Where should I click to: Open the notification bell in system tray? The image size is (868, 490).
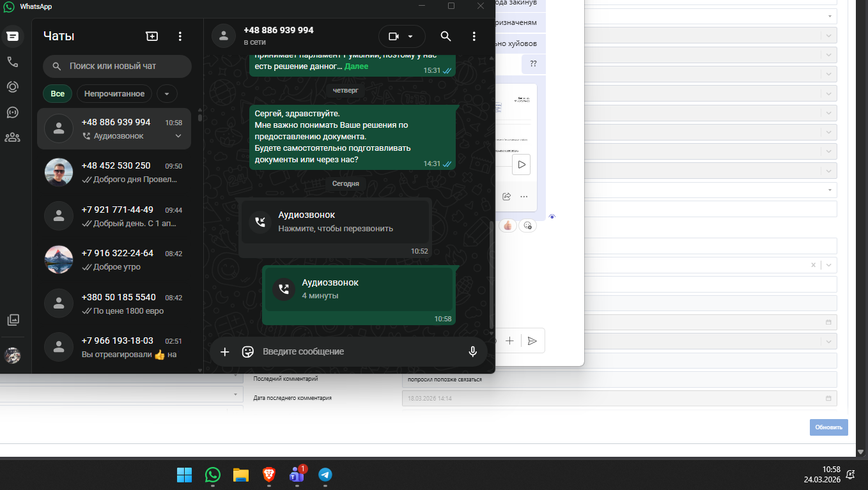pos(851,474)
